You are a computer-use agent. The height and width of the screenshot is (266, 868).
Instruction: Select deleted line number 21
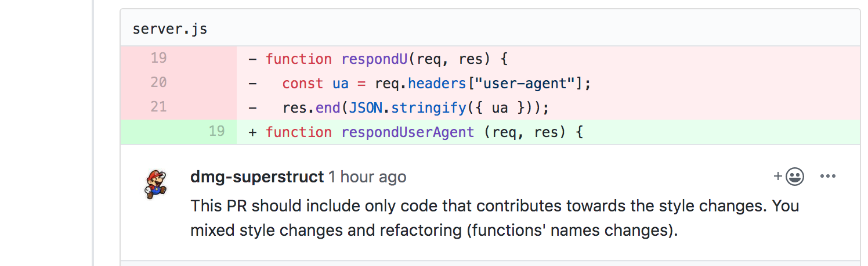tap(158, 107)
